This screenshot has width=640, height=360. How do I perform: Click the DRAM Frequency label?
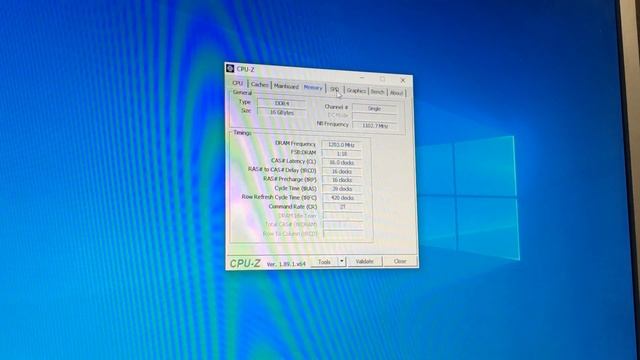[296, 144]
